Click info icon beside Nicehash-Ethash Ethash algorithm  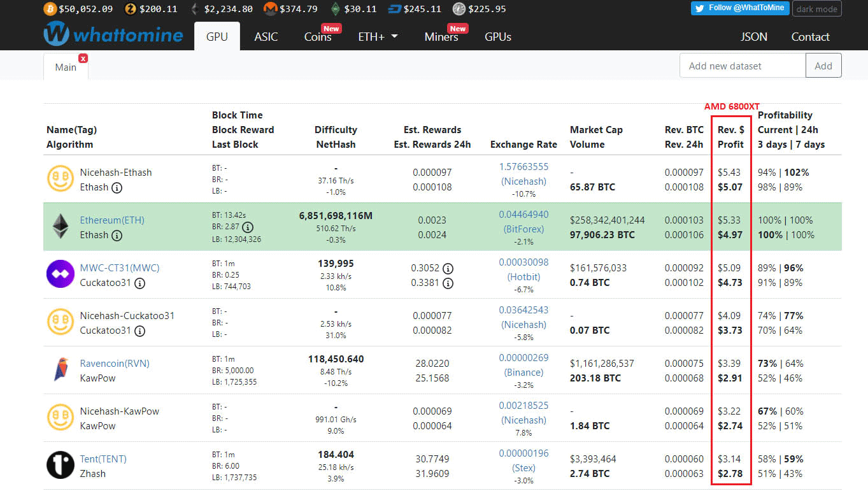pyautogui.click(x=117, y=187)
